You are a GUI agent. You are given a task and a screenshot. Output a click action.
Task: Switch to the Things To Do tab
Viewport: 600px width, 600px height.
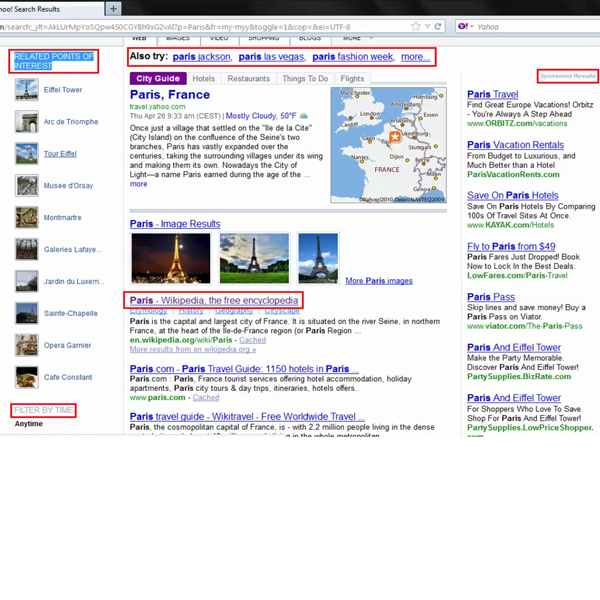pyautogui.click(x=305, y=78)
